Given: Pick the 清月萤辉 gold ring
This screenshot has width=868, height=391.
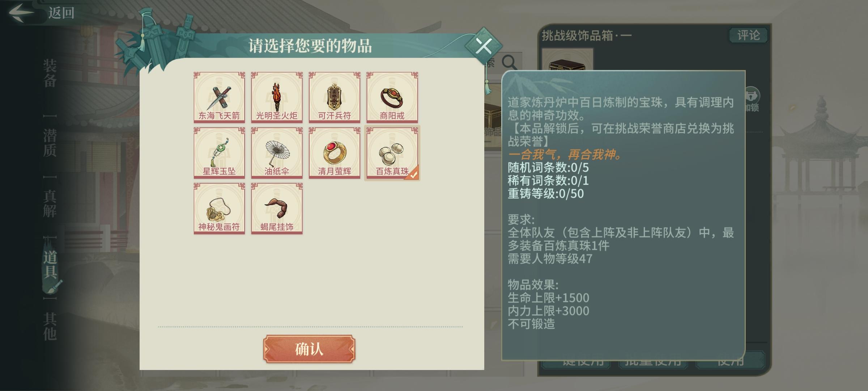Looking at the screenshot, I should (335, 153).
